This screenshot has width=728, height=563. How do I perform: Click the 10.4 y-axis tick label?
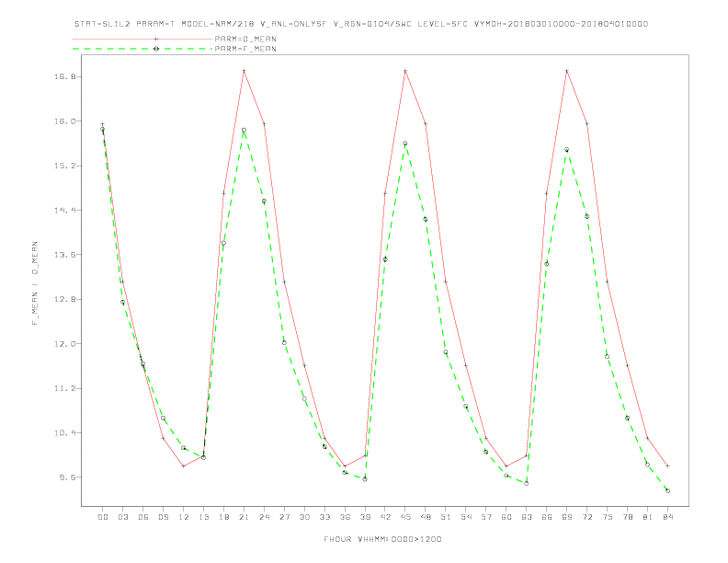pyautogui.click(x=64, y=433)
